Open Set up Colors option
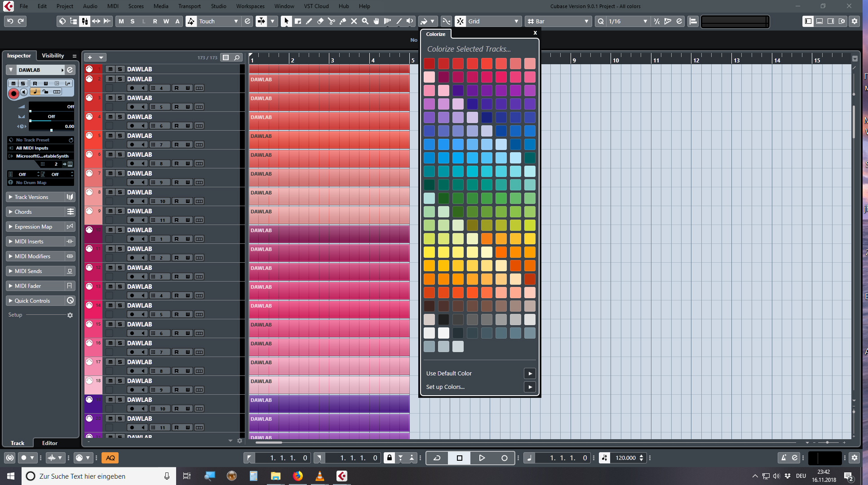 click(x=445, y=387)
